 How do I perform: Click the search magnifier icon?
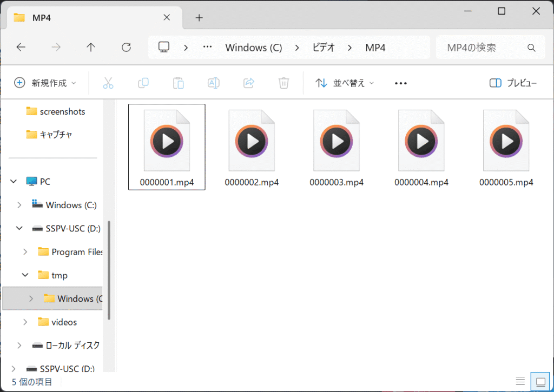point(531,48)
